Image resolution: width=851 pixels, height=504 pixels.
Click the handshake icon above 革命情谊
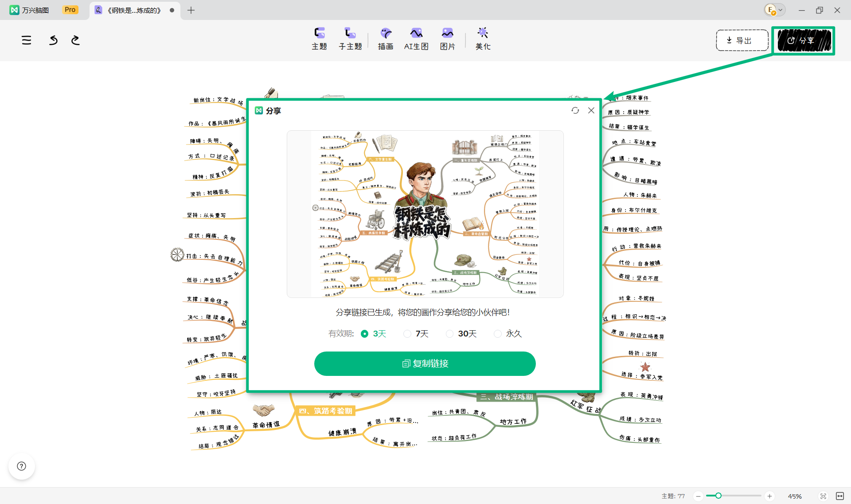264,410
